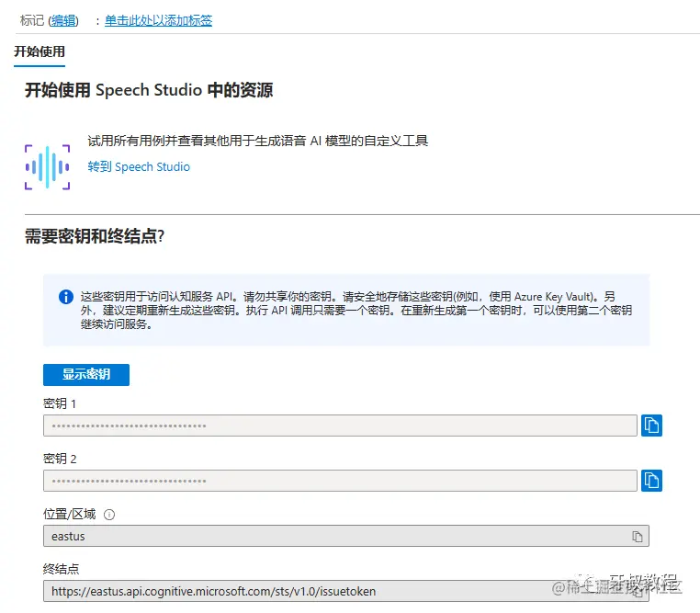Focus the 密钥 1 masked field
This screenshot has height=613, width=700.
coord(340,426)
